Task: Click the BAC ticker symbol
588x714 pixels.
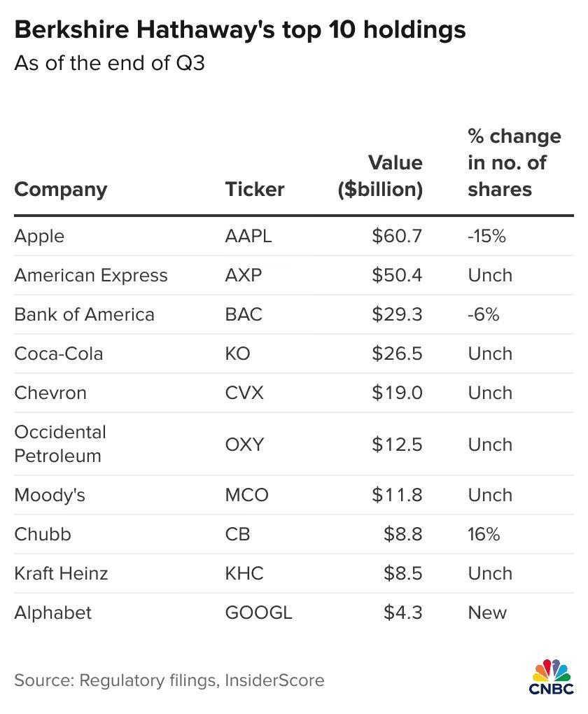Action: click(x=244, y=314)
